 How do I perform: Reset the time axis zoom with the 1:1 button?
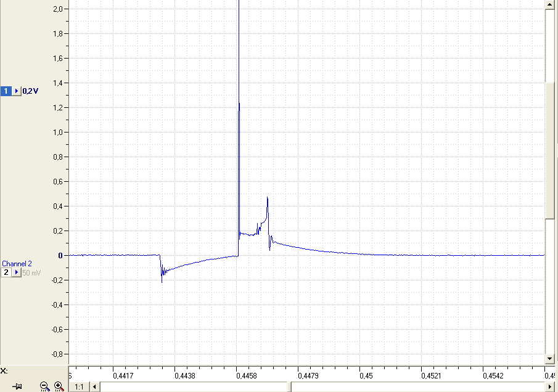(x=79, y=386)
